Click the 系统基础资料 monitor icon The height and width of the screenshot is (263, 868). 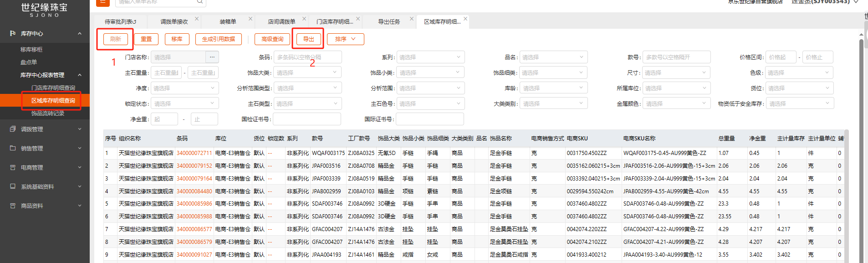13,186
